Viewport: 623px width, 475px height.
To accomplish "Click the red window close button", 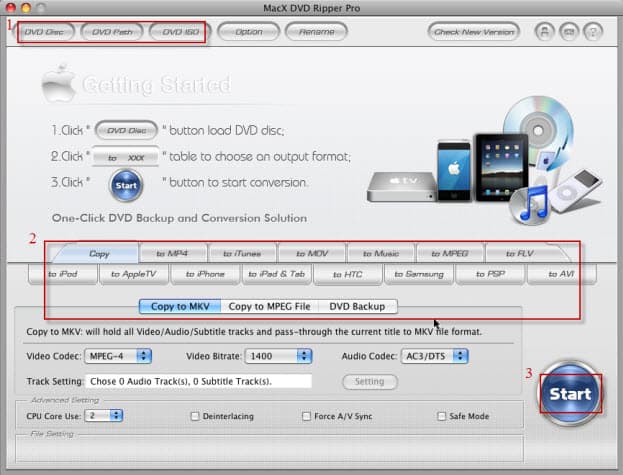I will click(10, 7).
